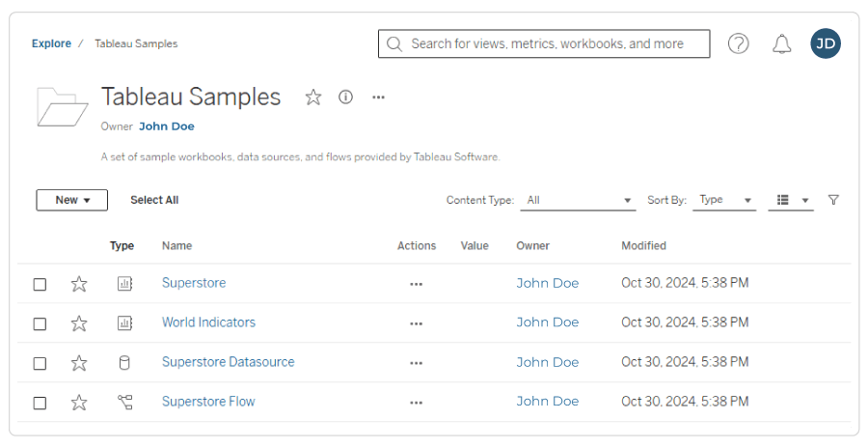
Task: Open the Superstore workbook
Action: [x=194, y=283]
